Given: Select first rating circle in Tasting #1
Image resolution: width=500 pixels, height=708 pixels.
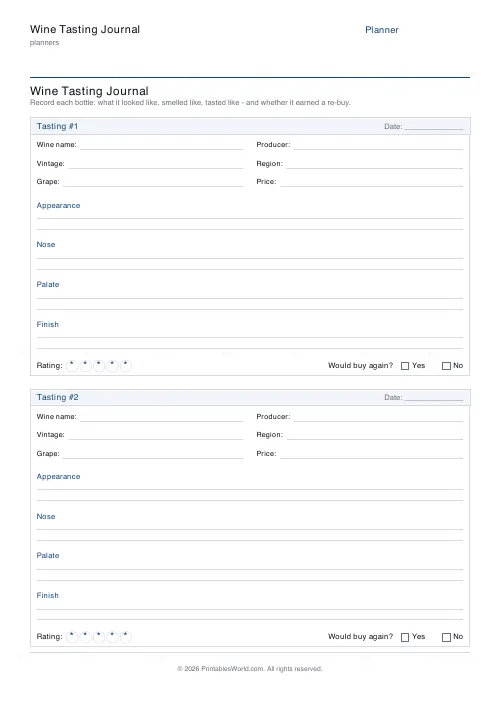Looking at the screenshot, I should pos(72,366).
